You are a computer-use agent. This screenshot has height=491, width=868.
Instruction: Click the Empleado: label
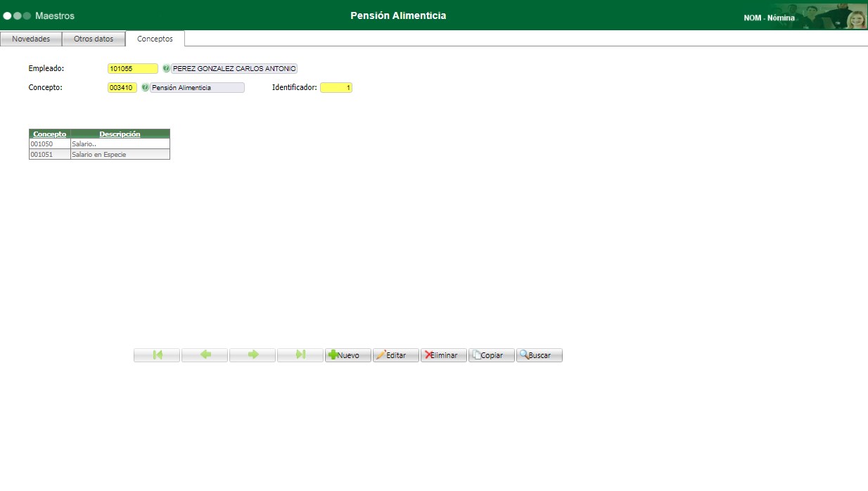tap(46, 69)
